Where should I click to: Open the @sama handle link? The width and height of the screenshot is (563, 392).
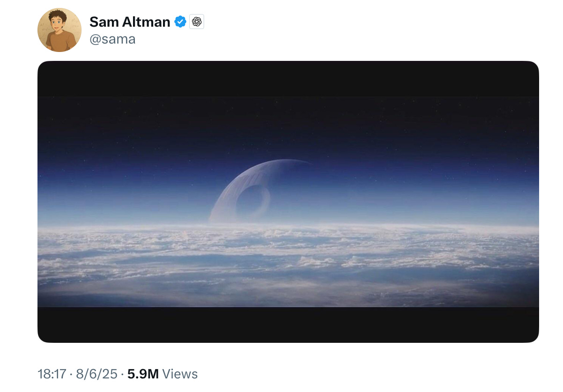click(x=112, y=39)
